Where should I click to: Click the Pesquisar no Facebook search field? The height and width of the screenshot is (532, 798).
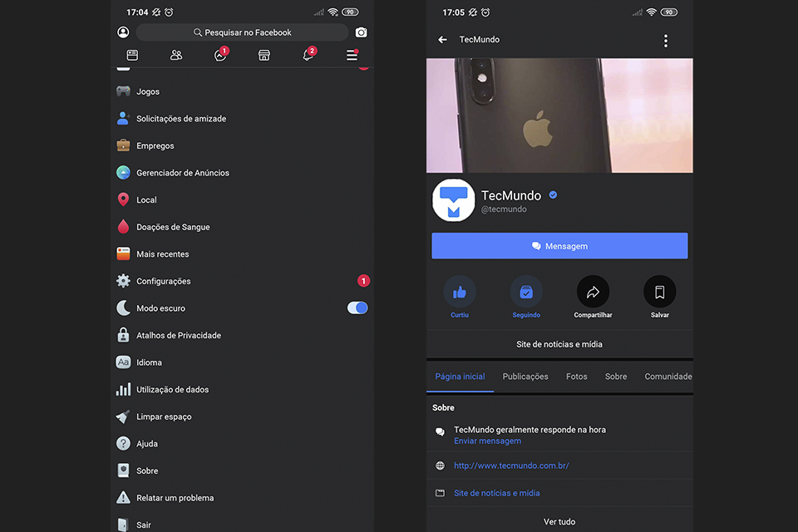click(x=242, y=32)
